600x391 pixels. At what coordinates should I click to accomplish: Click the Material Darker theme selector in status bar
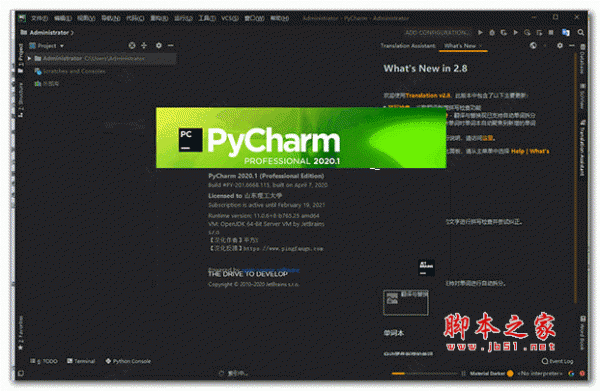(x=487, y=373)
